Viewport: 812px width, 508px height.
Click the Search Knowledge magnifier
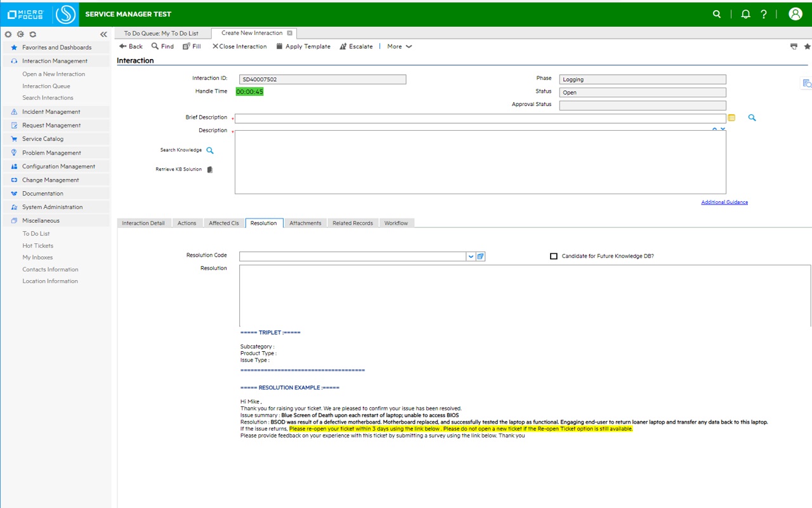[x=210, y=150]
